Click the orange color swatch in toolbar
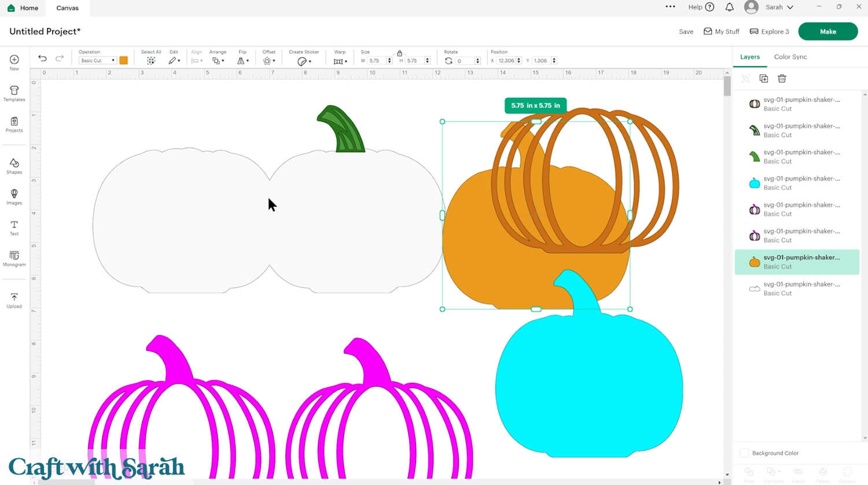Viewport: 868px width, 485px height. pos(123,60)
